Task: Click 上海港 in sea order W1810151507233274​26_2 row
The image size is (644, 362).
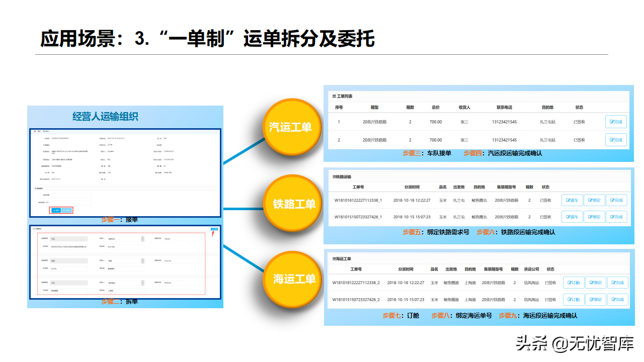Action: (x=470, y=300)
